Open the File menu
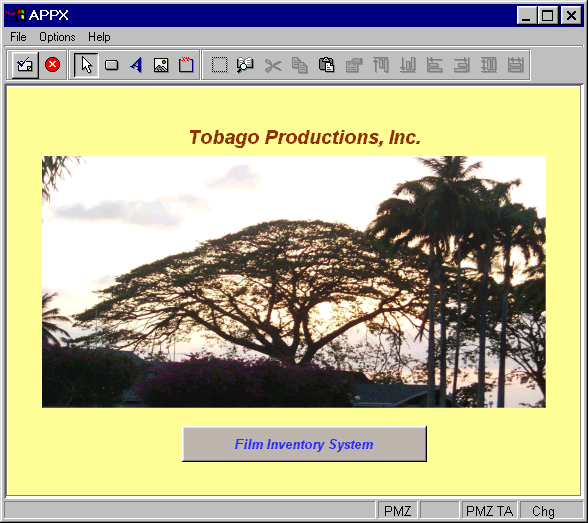This screenshot has width=588, height=523. tap(18, 37)
